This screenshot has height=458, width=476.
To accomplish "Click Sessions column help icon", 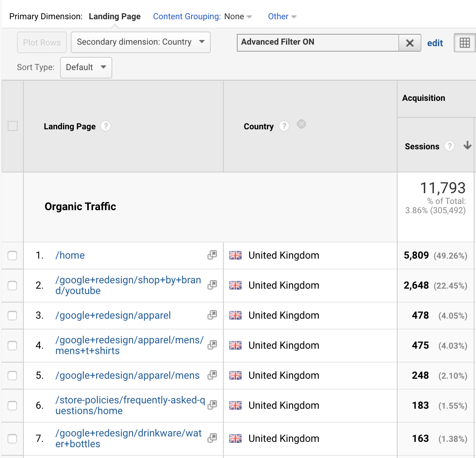I will [x=449, y=146].
